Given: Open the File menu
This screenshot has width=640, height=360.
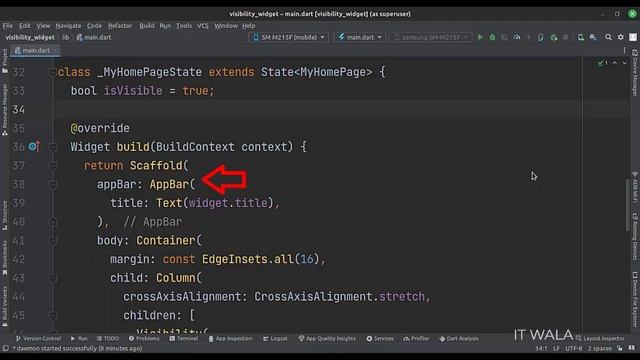Looking at the screenshot, I should (8, 26).
